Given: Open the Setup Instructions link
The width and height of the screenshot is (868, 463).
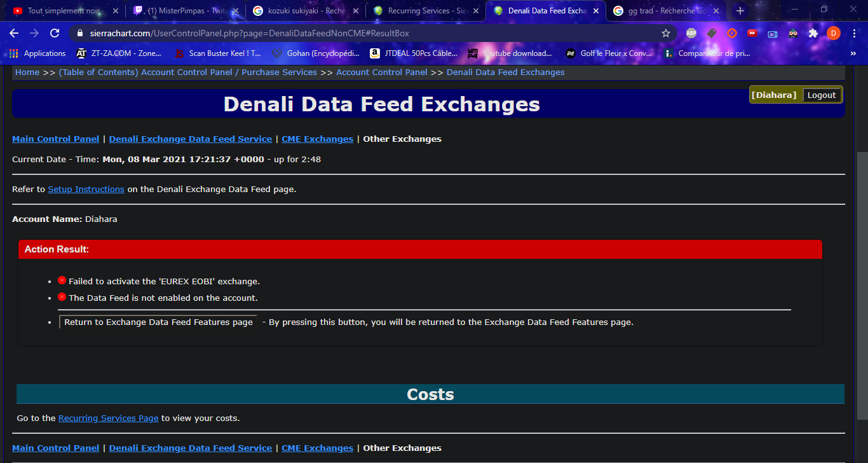Looking at the screenshot, I should pyautogui.click(x=86, y=189).
